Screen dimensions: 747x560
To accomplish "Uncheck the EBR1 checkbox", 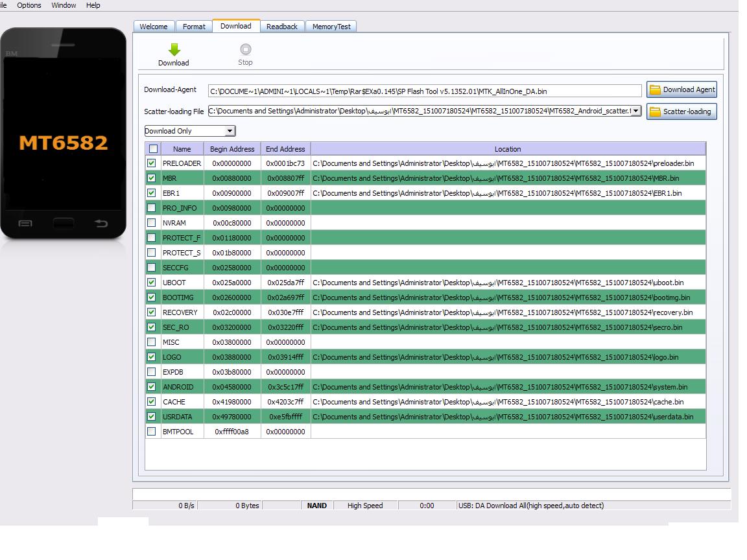I will (152, 193).
